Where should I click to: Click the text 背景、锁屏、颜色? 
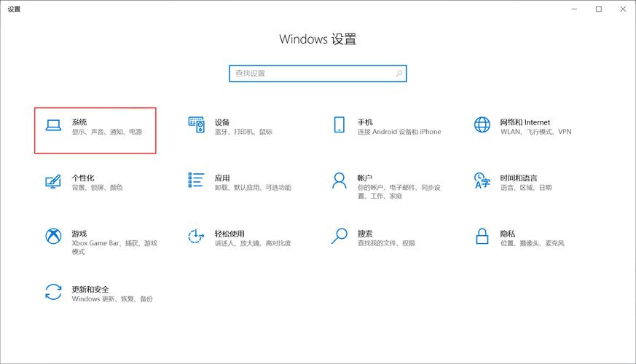pyautogui.click(x=98, y=187)
